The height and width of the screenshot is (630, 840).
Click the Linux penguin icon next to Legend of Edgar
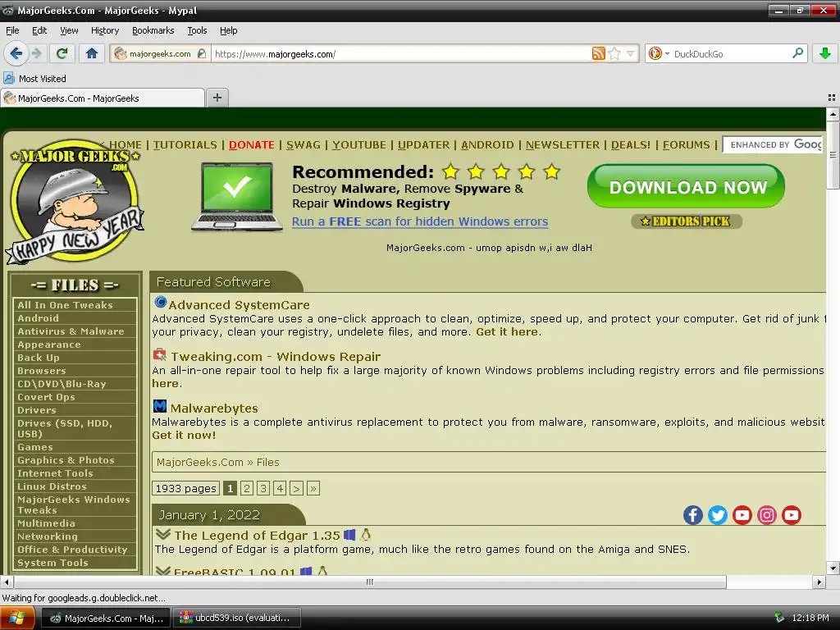366,535
